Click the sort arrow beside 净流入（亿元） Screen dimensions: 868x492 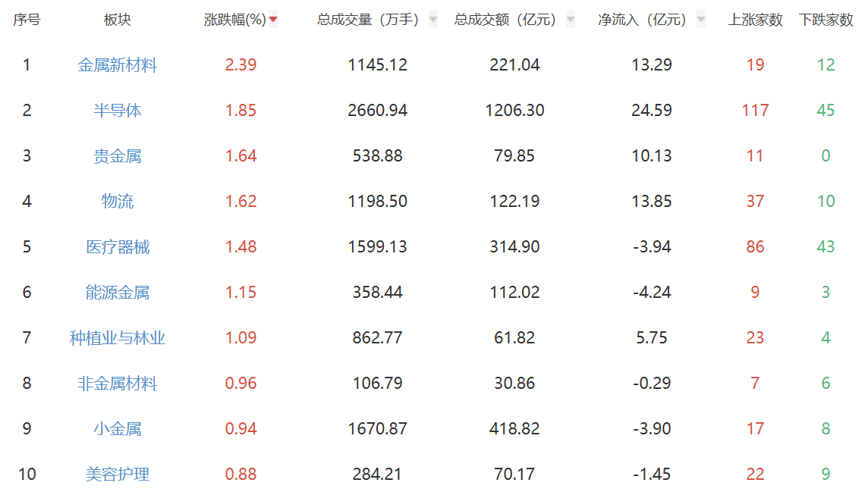(x=701, y=20)
